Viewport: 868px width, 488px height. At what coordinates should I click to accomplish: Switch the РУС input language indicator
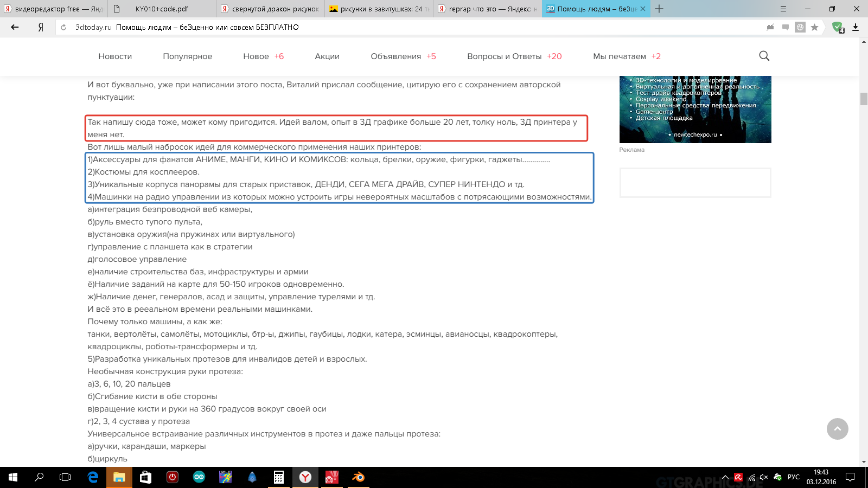(x=794, y=477)
